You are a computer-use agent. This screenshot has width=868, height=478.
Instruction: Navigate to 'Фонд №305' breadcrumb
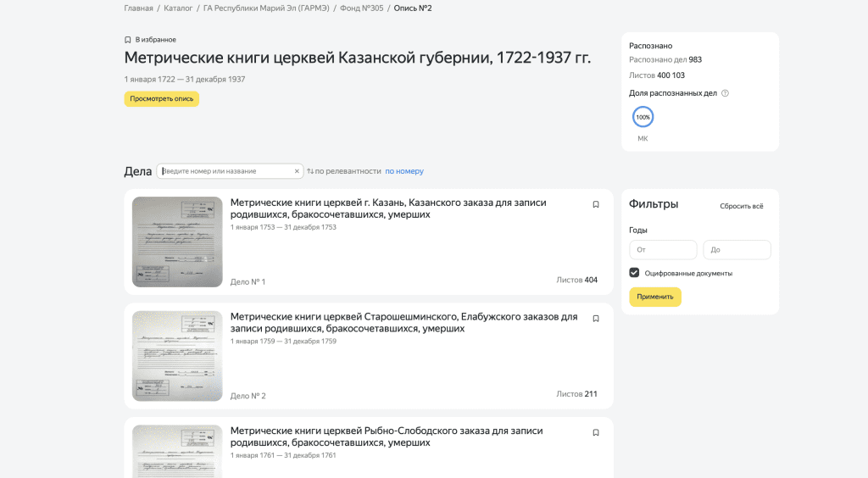click(x=361, y=8)
